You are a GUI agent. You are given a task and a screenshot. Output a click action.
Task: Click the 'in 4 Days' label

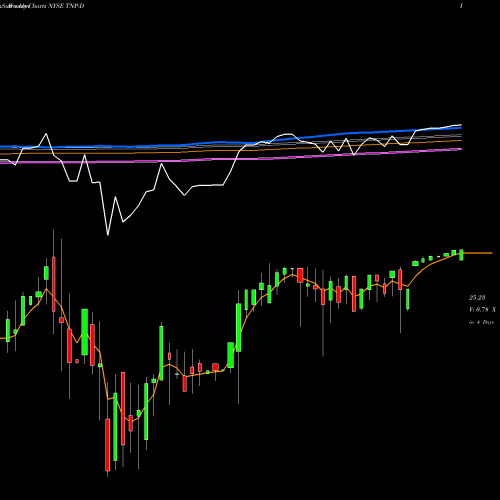pyautogui.click(x=481, y=322)
